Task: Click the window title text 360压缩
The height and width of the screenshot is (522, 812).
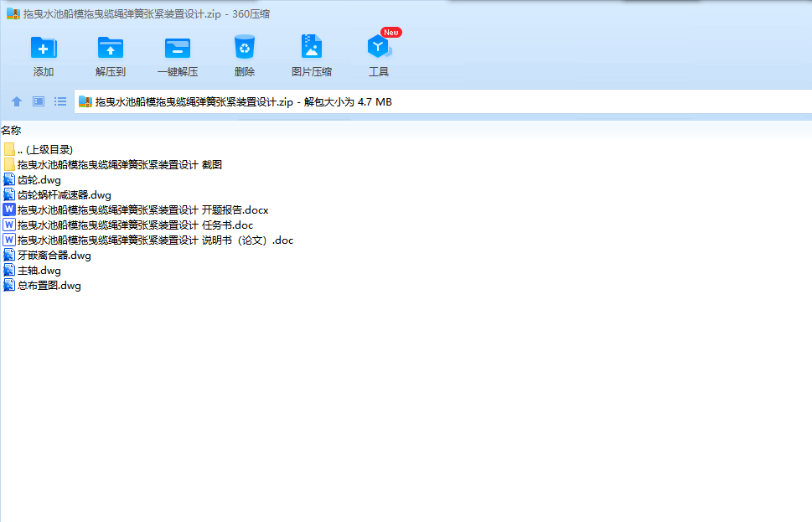Action: [x=251, y=14]
